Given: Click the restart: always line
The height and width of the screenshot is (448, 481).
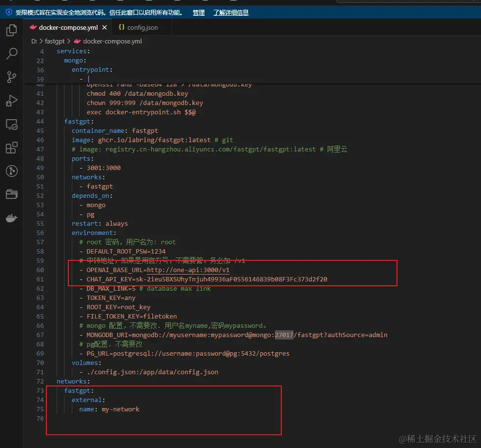Looking at the screenshot, I should tap(100, 224).
